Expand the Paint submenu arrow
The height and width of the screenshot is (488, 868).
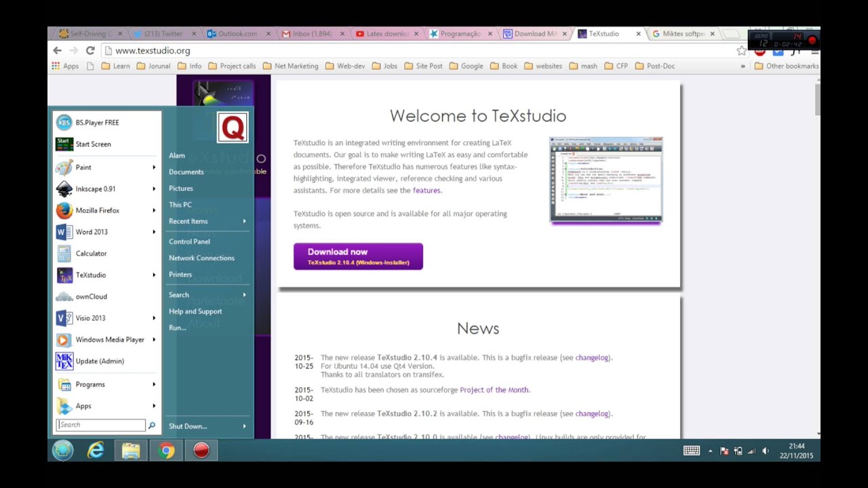(154, 167)
